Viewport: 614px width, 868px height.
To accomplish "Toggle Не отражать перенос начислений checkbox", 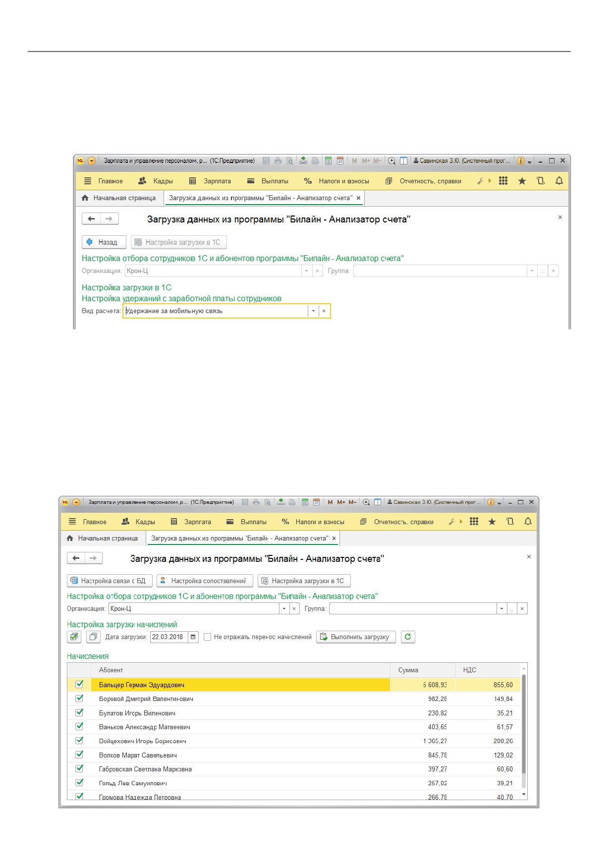I will [x=208, y=637].
